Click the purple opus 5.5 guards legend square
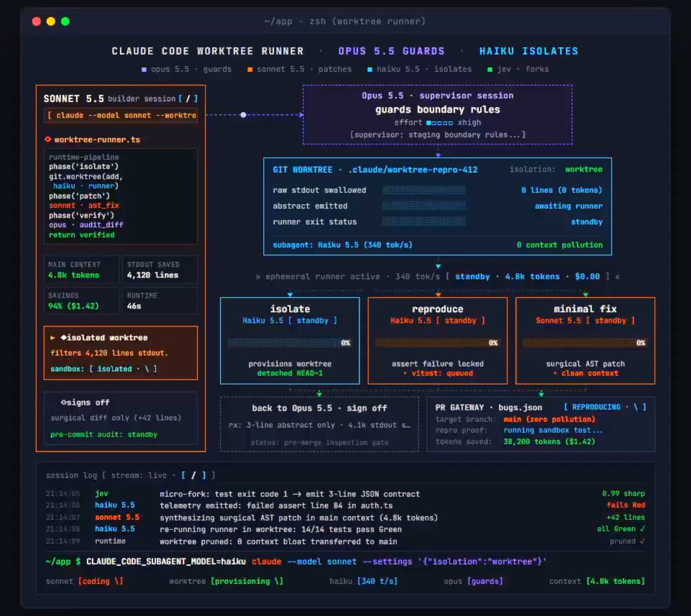The height and width of the screenshot is (616, 691). (x=144, y=70)
